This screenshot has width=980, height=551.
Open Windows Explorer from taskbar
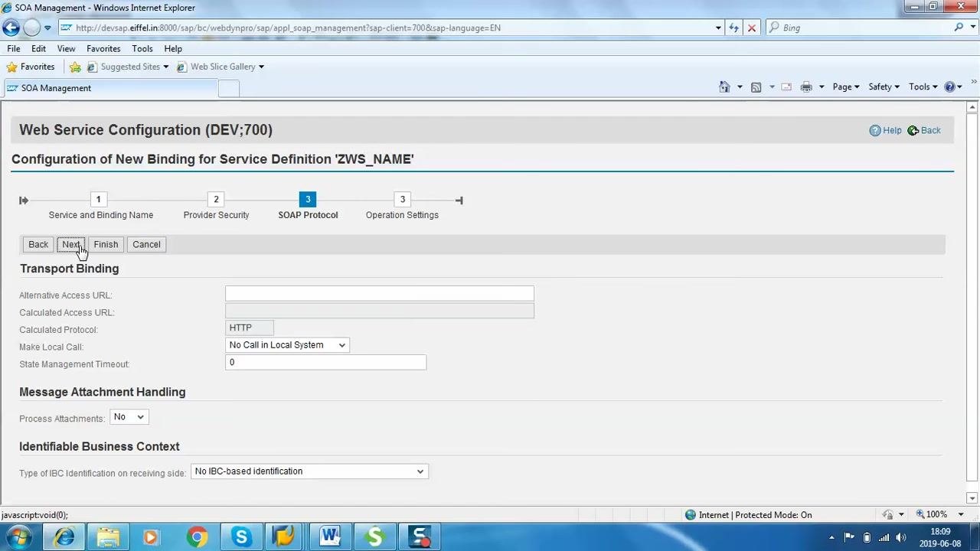[108, 537]
